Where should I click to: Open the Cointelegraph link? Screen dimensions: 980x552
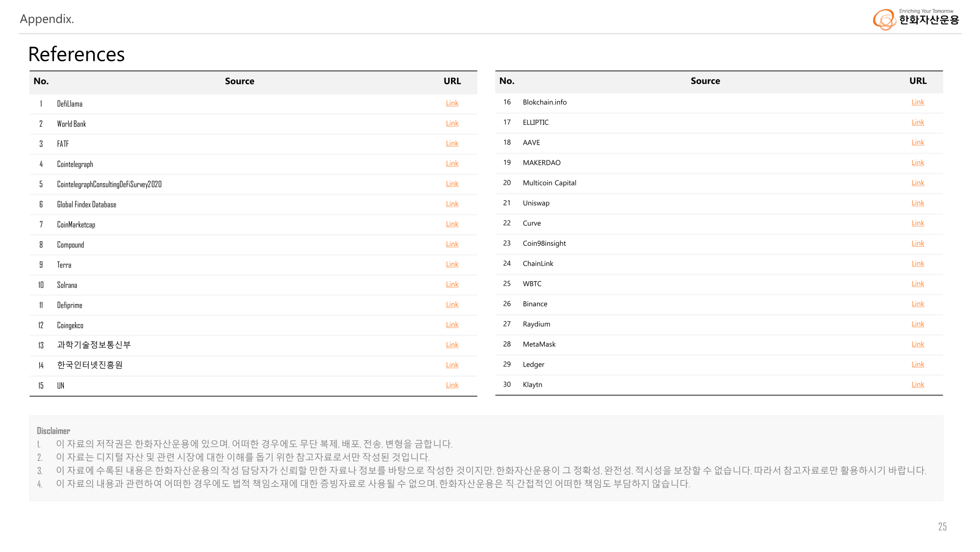click(452, 163)
